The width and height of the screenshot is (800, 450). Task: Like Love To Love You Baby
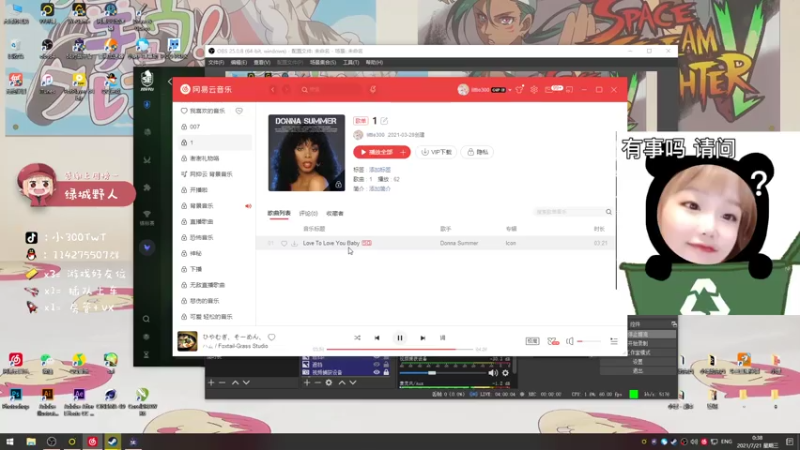[284, 243]
